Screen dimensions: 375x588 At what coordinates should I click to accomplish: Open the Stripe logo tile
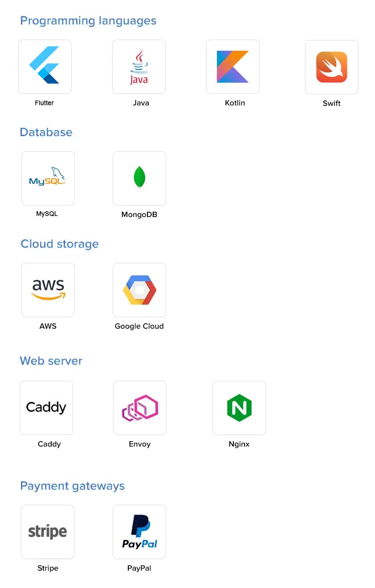click(48, 532)
